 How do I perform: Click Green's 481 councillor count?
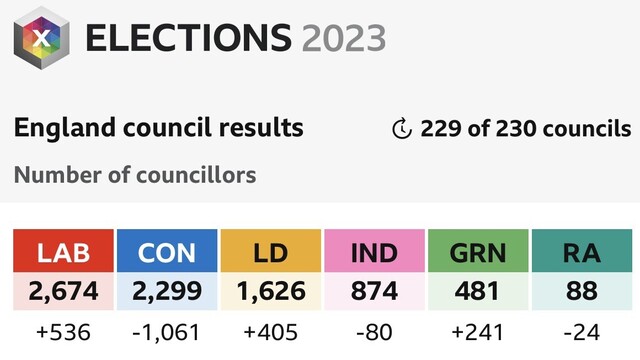coord(478,291)
